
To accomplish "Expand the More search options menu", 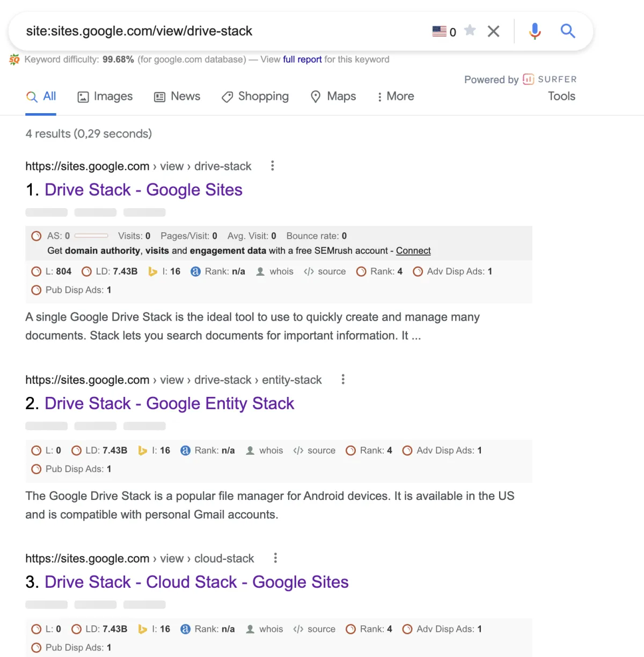I will [396, 97].
